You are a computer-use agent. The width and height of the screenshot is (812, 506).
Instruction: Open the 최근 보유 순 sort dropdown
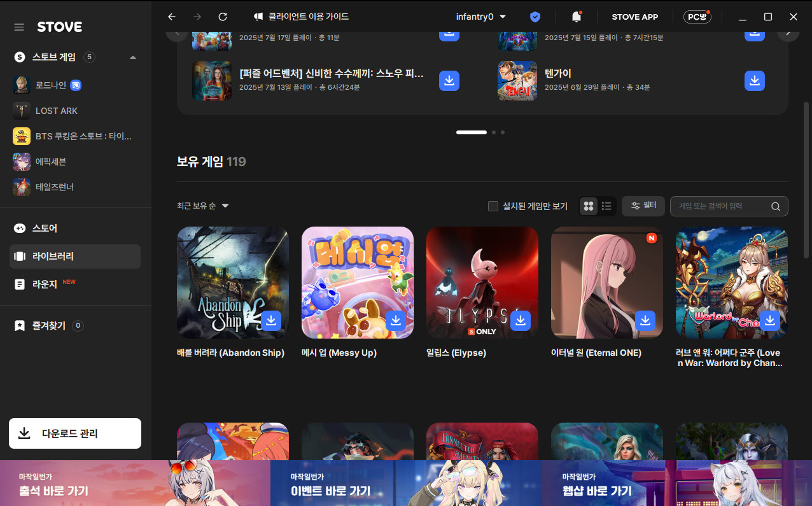pyautogui.click(x=203, y=206)
